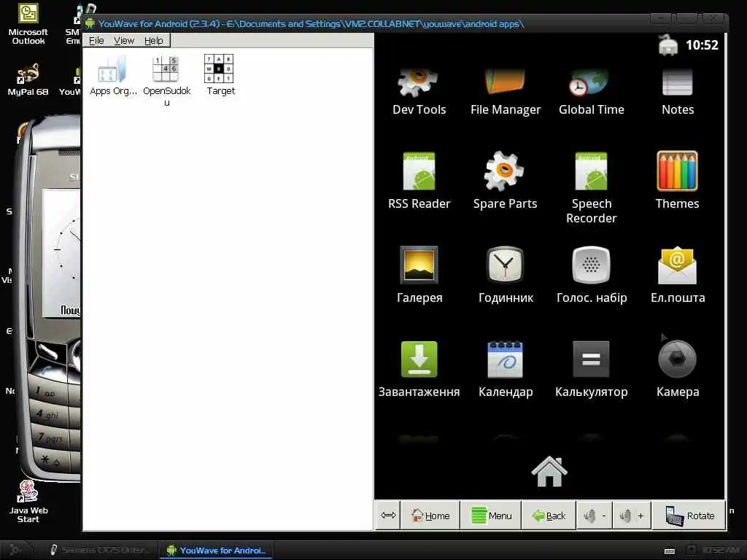Image resolution: width=747 pixels, height=560 pixels.
Task: Open Голос. набір voice dialer
Action: [x=591, y=275]
